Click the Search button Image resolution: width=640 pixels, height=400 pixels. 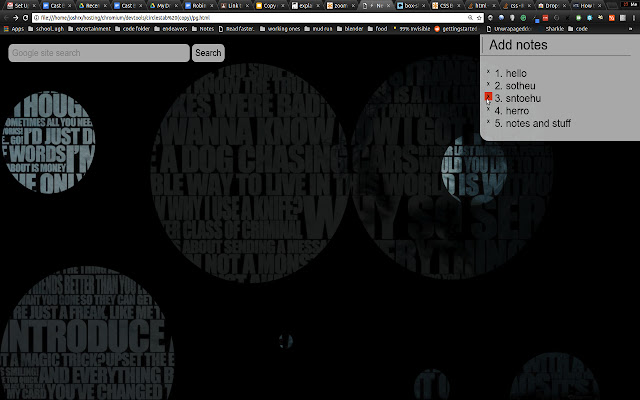(x=208, y=53)
